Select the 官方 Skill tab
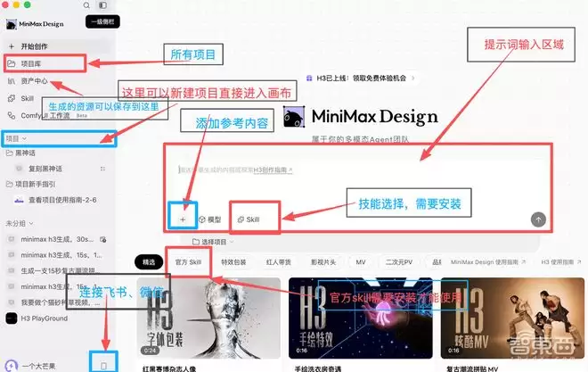Screen dimensions: 588x372 click(x=188, y=262)
